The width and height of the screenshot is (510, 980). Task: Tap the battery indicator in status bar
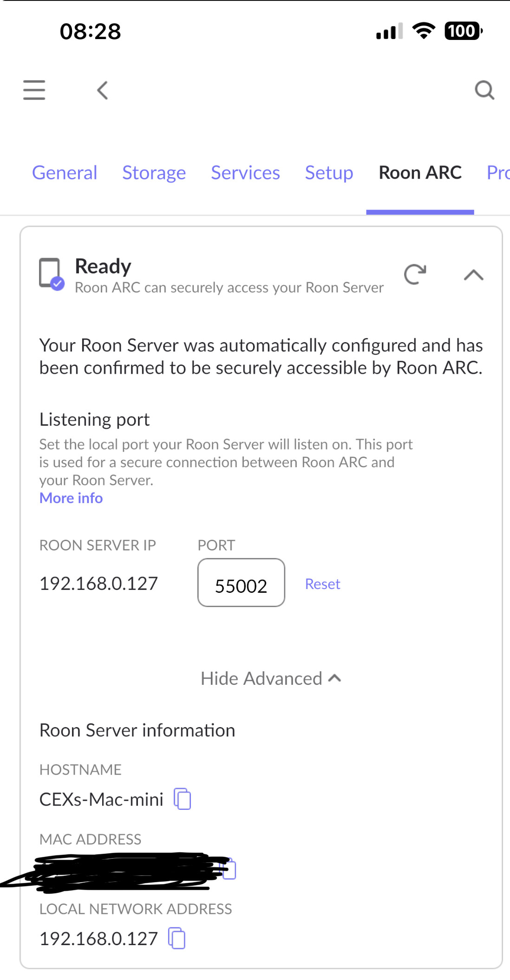click(x=464, y=31)
